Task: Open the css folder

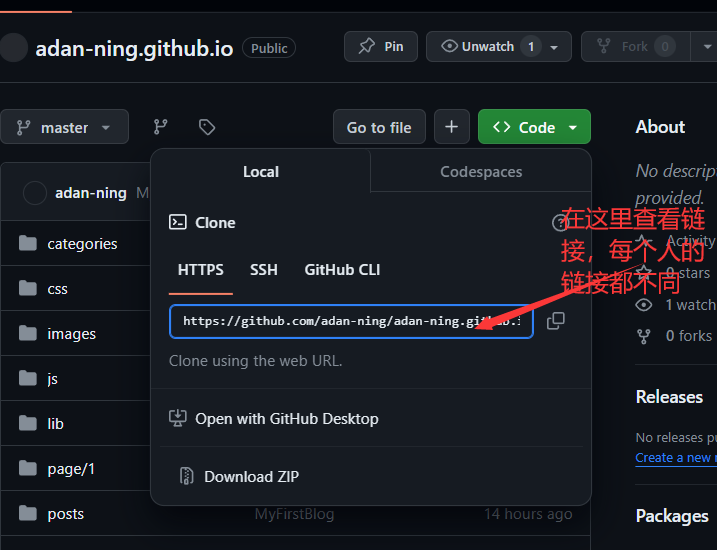Action: tap(58, 289)
